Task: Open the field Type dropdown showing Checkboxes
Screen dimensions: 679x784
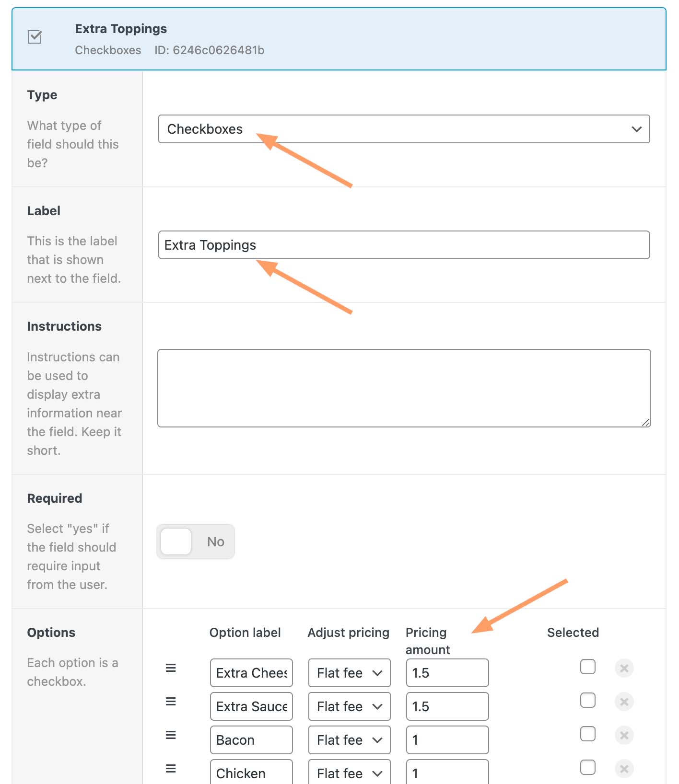Action: (x=404, y=129)
